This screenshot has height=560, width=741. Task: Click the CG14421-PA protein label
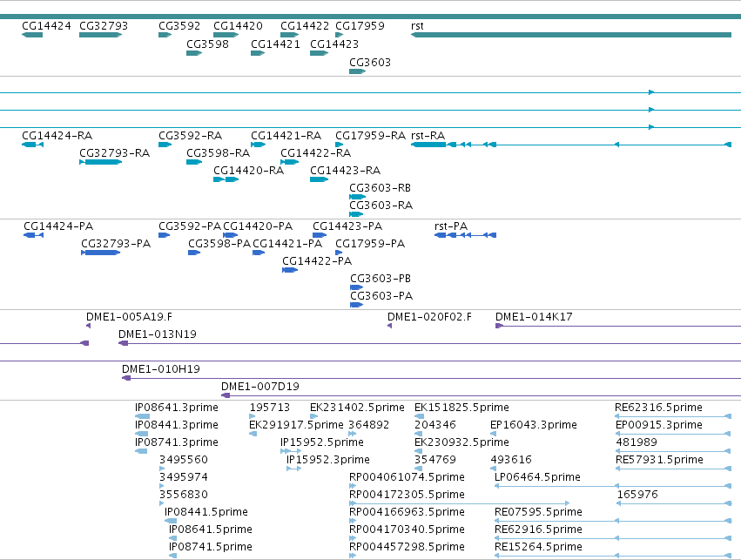pos(287,244)
